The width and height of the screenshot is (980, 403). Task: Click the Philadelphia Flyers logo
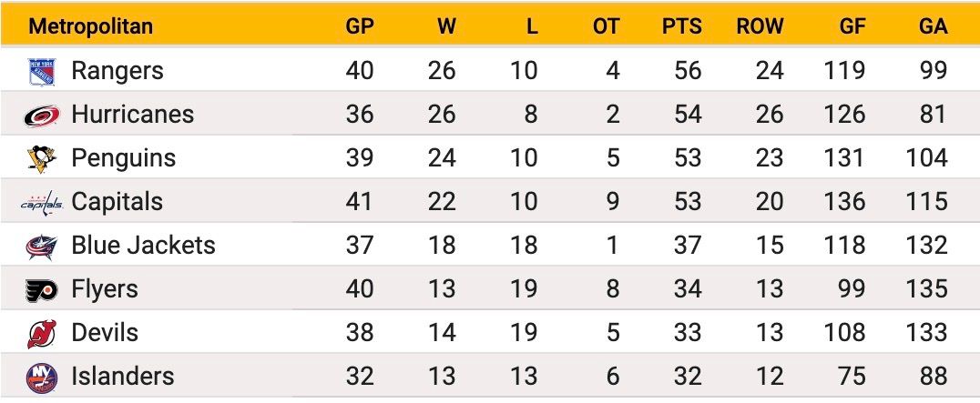click(x=42, y=290)
